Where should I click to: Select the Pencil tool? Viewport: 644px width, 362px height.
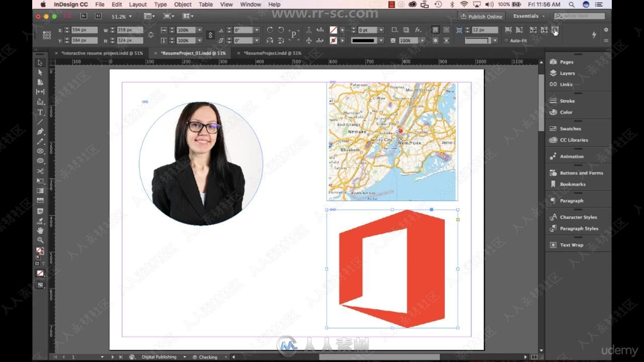click(40, 141)
